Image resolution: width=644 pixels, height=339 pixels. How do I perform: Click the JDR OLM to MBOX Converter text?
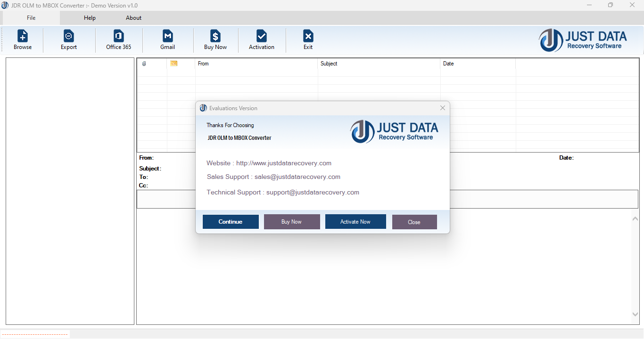(239, 138)
